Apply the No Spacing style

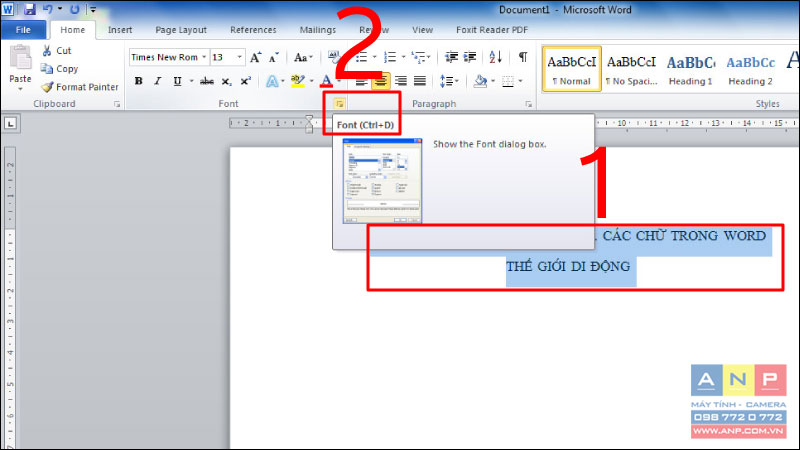[631, 69]
